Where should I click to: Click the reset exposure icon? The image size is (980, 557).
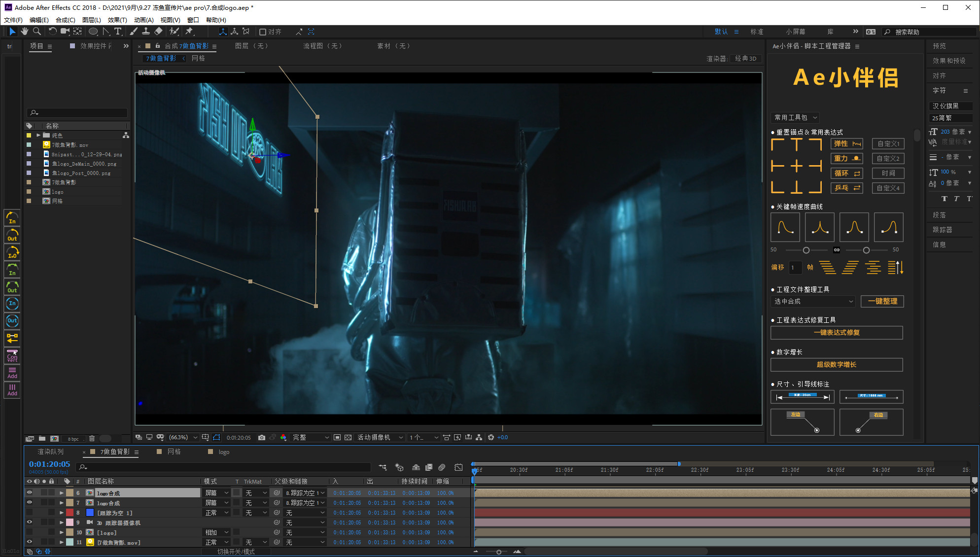tap(491, 438)
